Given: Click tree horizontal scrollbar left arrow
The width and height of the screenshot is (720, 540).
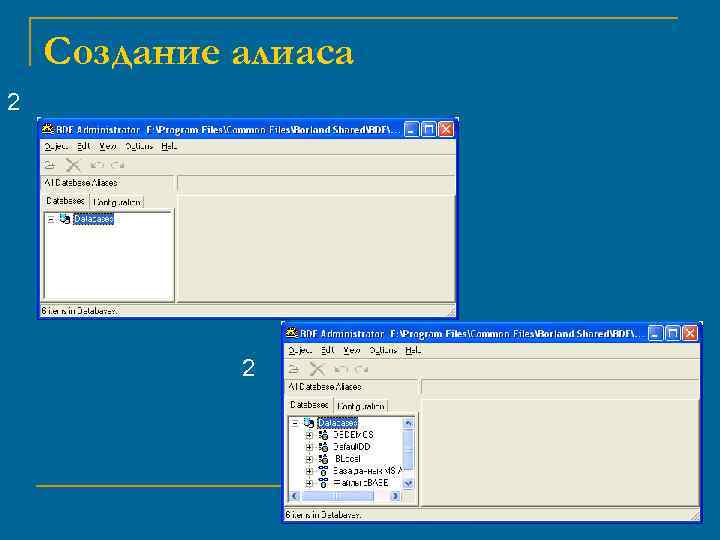Looking at the screenshot, I should (295, 496).
